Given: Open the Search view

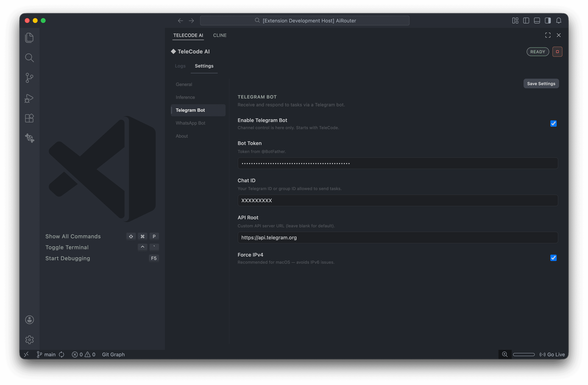Looking at the screenshot, I should 29,58.
